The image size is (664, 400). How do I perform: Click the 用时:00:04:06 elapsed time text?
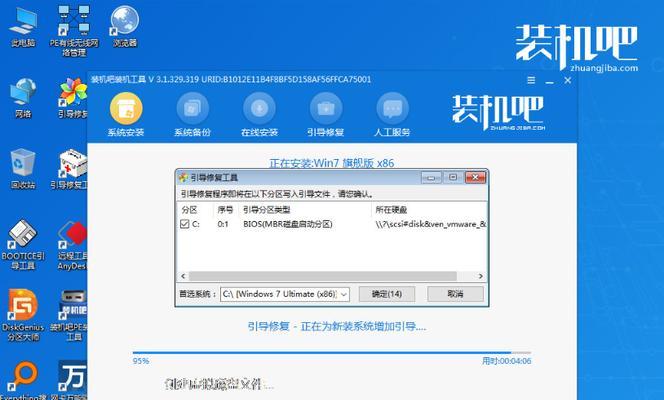pos(506,361)
